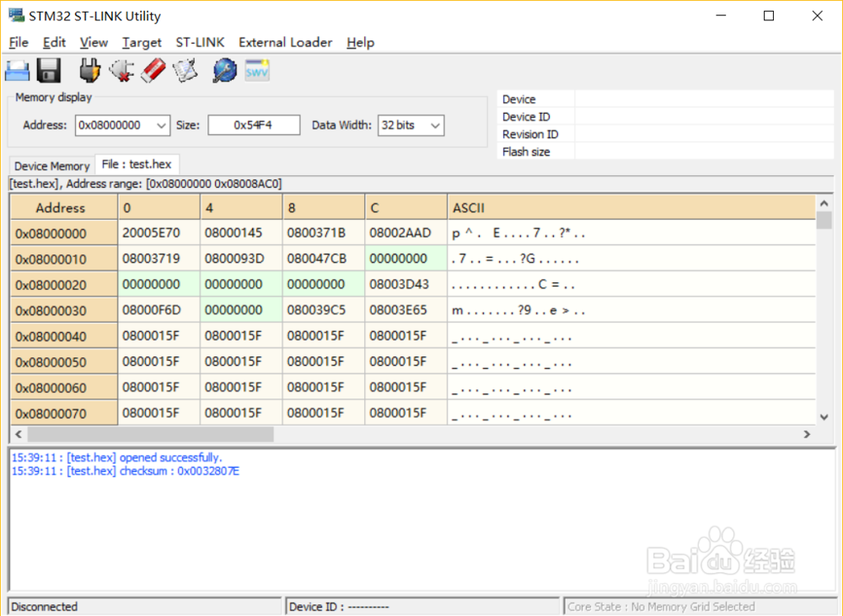This screenshot has width=843, height=616.
Task: Open the Target menu
Action: coord(142,42)
